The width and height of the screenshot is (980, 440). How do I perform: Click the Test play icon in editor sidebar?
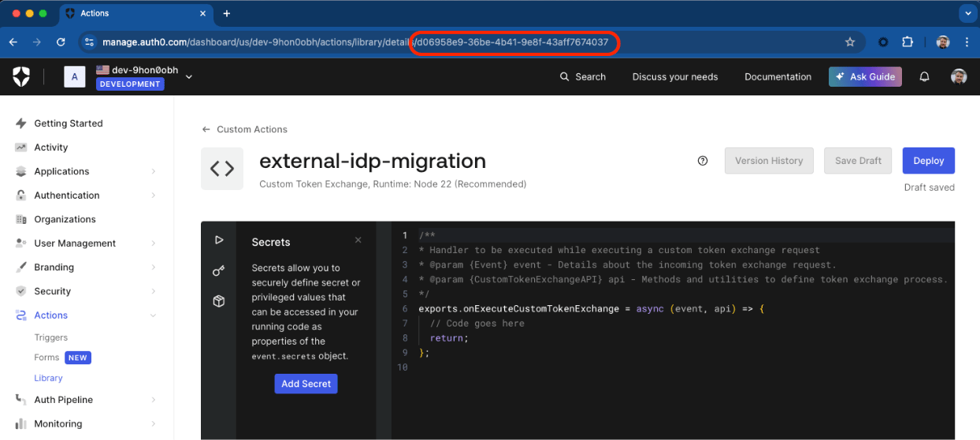coord(219,240)
